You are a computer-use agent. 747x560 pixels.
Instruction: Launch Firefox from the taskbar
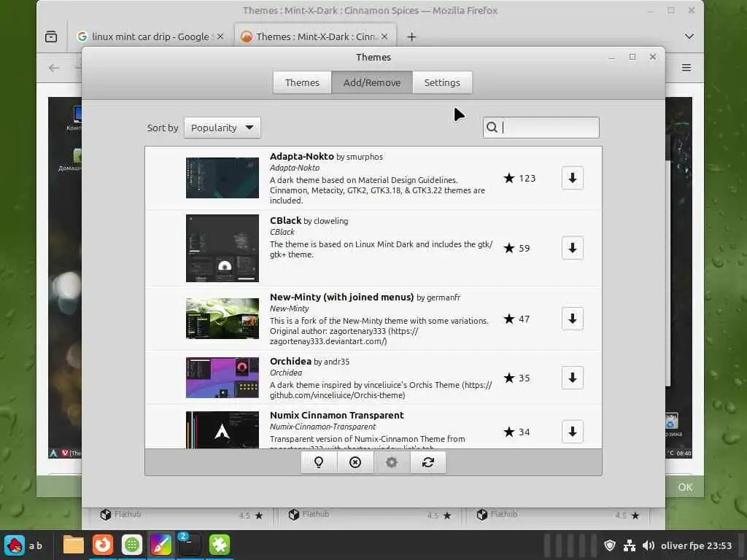pyautogui.click(x=102, y=545)
